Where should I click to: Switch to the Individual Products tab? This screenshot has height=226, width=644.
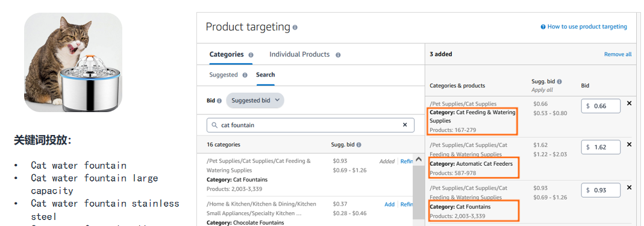tap(299, 54)
